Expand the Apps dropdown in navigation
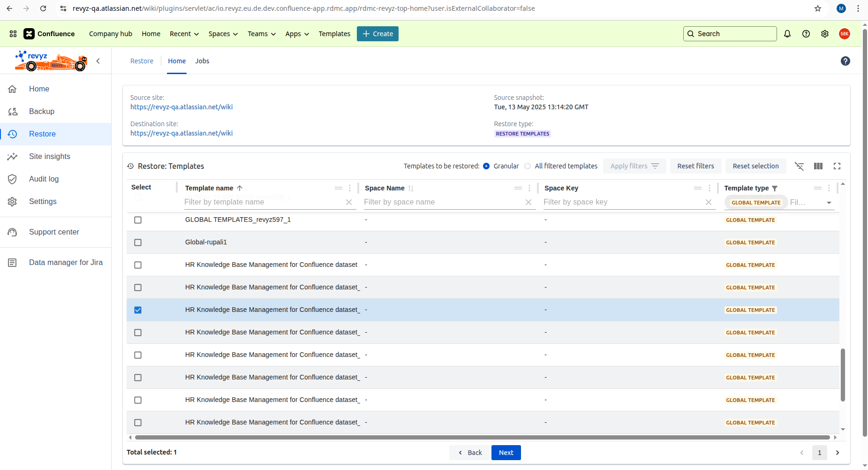Image resolution: width=868 pixels, height=470 pixels. pos(297,34)
